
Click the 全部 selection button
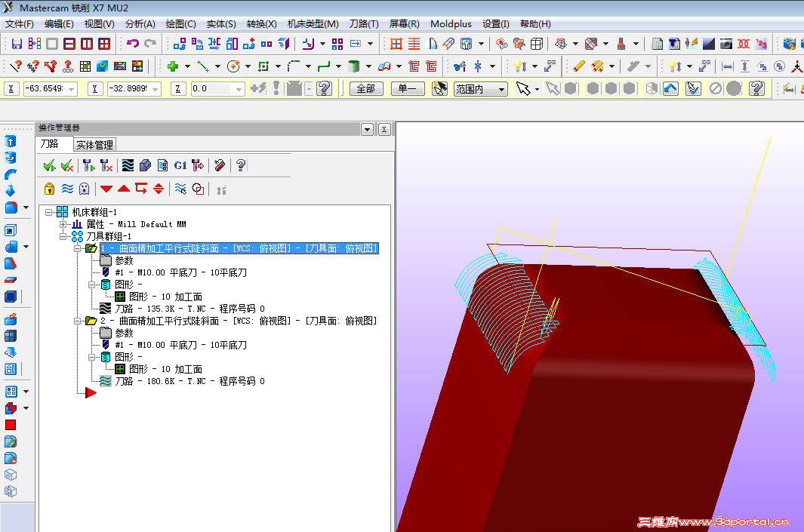click(x=366, y=89)
